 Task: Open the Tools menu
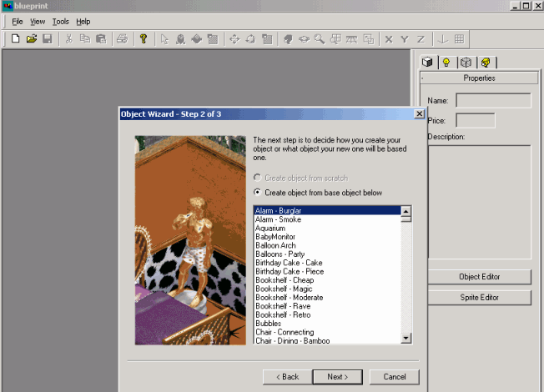point(60,21)
